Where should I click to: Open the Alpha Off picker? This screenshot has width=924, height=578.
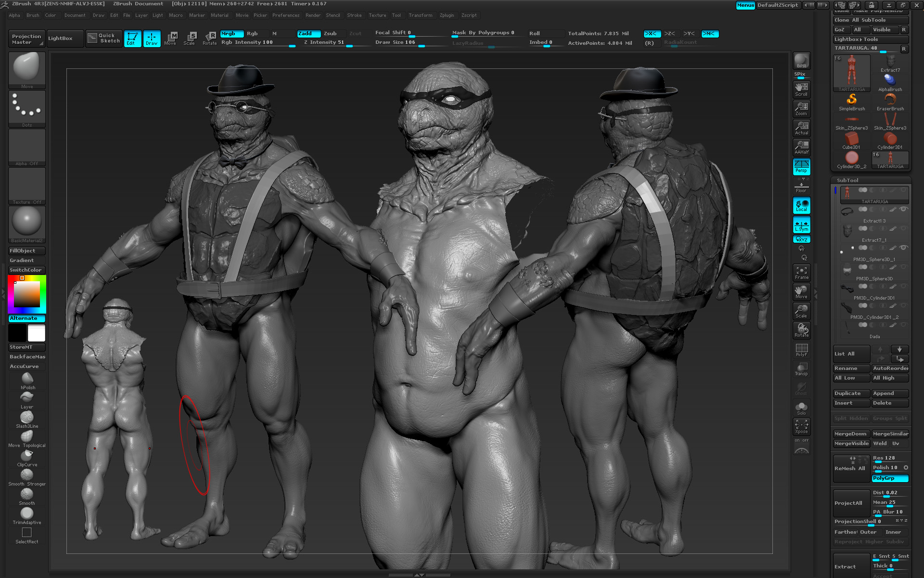(x=27, y=147)
